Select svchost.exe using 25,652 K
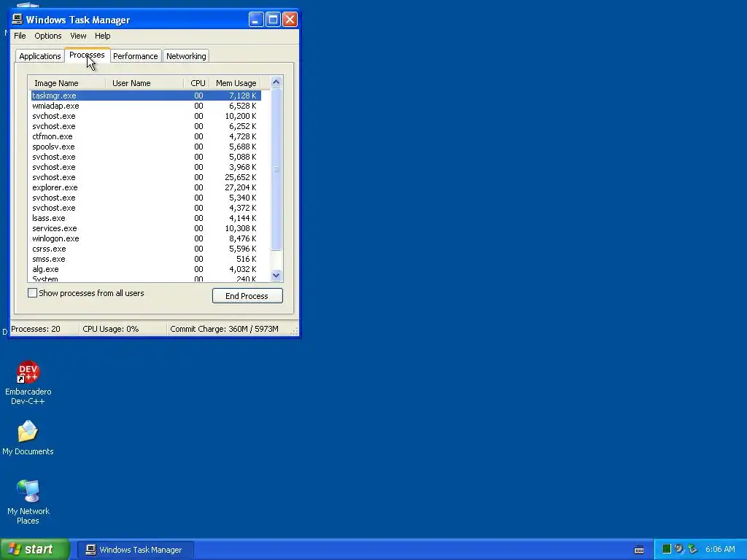The height and width of the screenshot is (560, 747). click(x=146, y=177)
